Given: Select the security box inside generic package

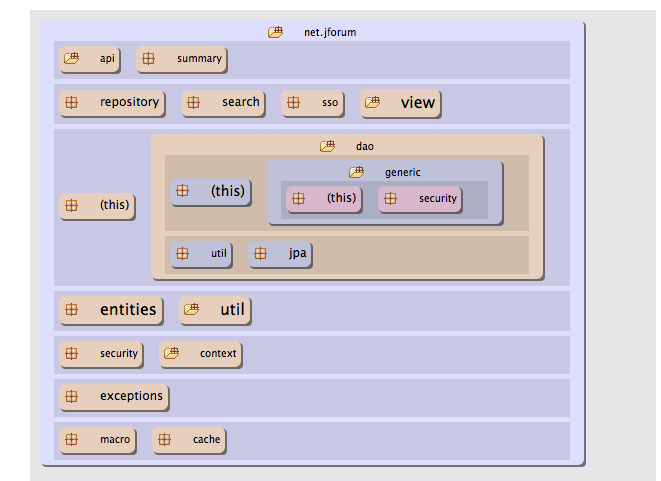Looking at the screenshot, I should (x=420, y=198).
